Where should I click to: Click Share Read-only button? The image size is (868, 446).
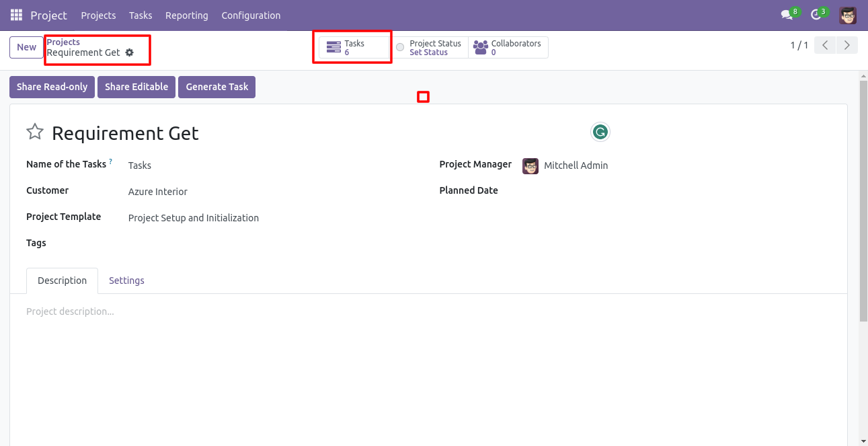pos(52,87)
